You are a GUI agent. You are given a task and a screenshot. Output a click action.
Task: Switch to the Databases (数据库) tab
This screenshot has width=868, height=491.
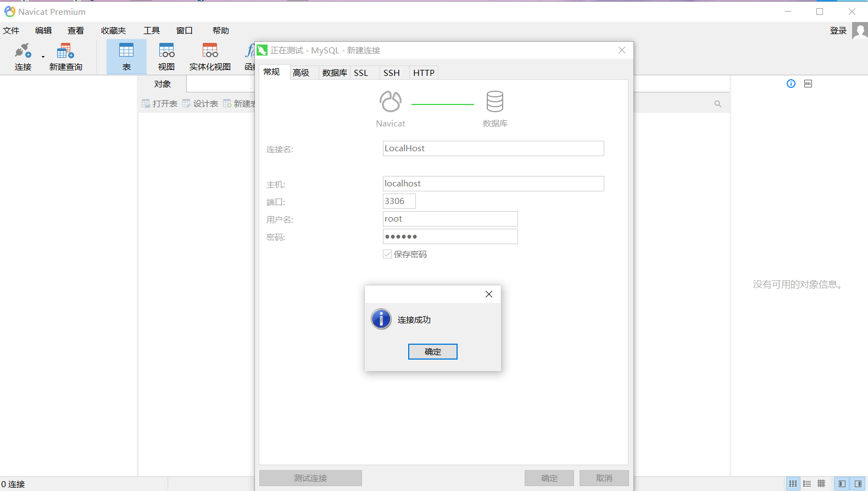click(x=335, y=73)
